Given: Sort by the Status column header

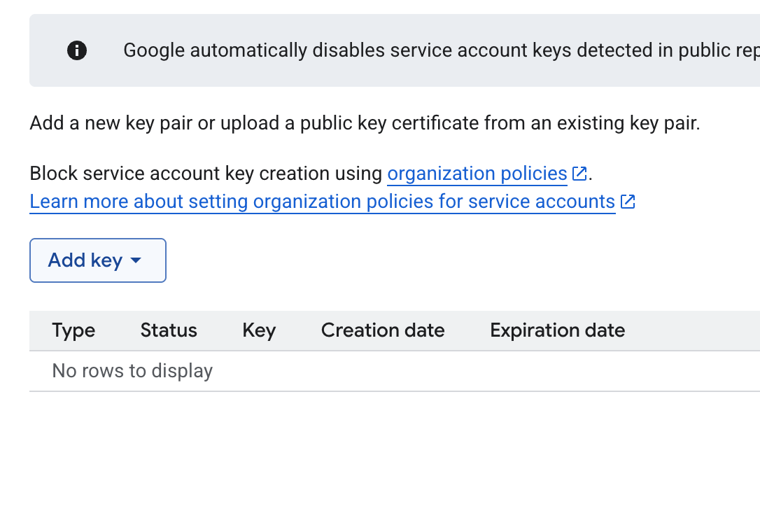Looking at the screenshot, I should [x=169, y=330].
